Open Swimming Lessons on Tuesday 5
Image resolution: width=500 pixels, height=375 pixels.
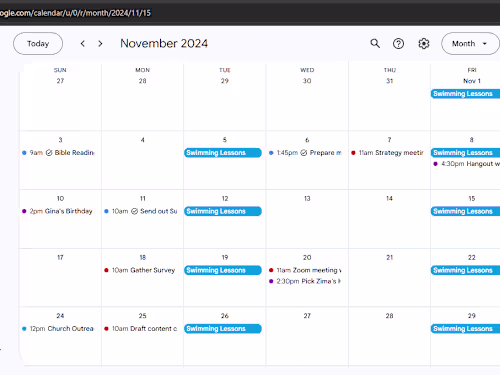[x=223, y=153]
